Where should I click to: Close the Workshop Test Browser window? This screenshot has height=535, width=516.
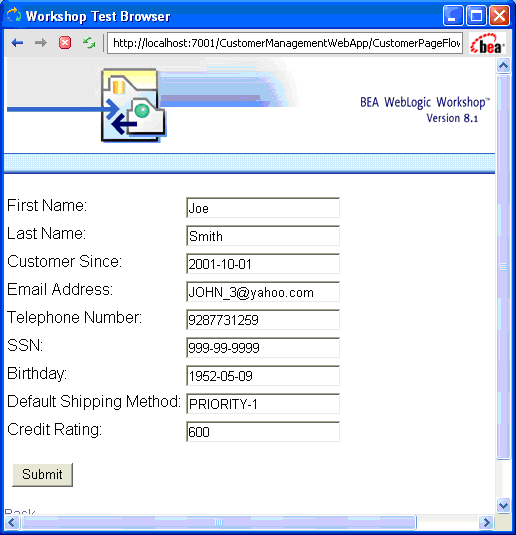(500, 16)
